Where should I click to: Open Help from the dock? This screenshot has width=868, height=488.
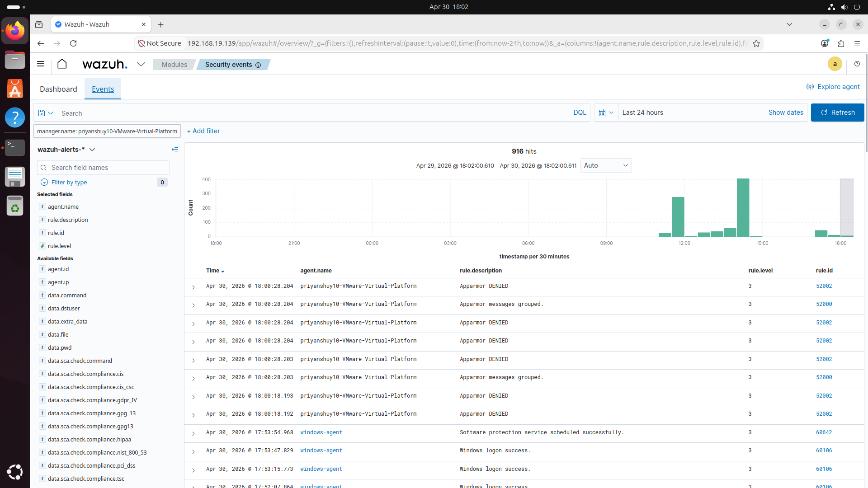[15, 117]
